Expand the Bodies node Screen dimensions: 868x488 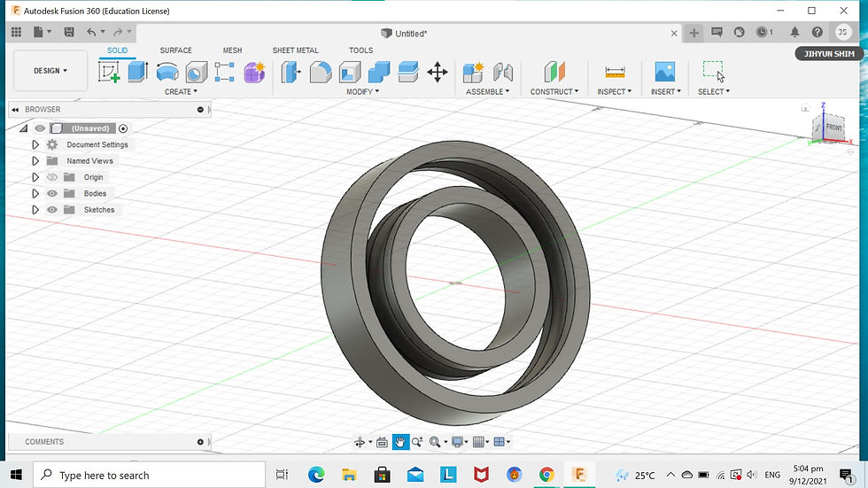click(x=35, y=194)
